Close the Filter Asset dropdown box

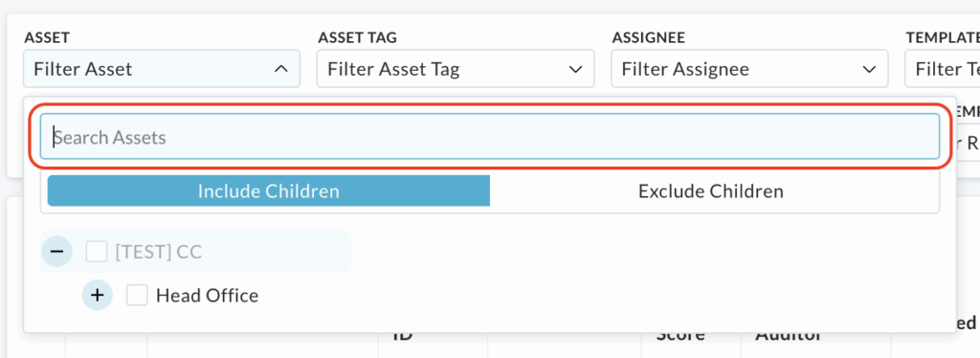coord(162,69)
